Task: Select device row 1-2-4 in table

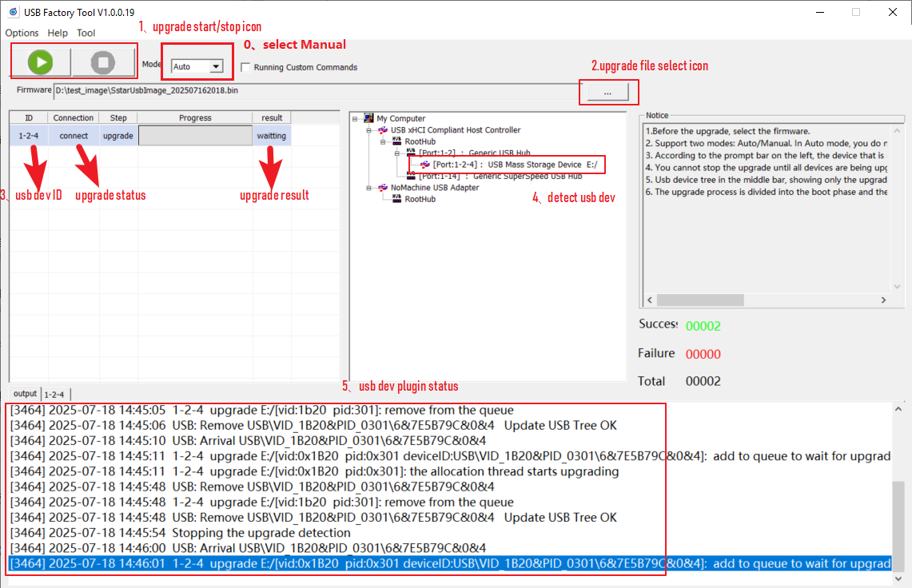Action: [28, 136]
